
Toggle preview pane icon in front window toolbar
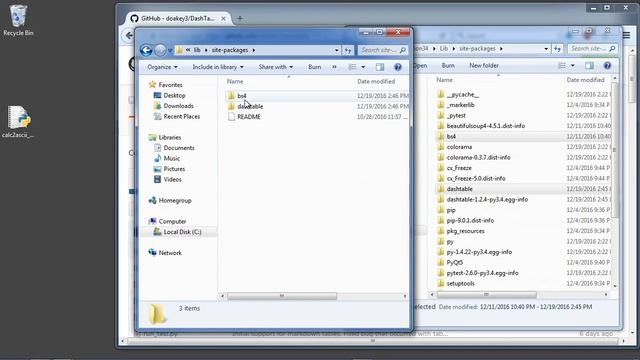[x=380, y=67]
